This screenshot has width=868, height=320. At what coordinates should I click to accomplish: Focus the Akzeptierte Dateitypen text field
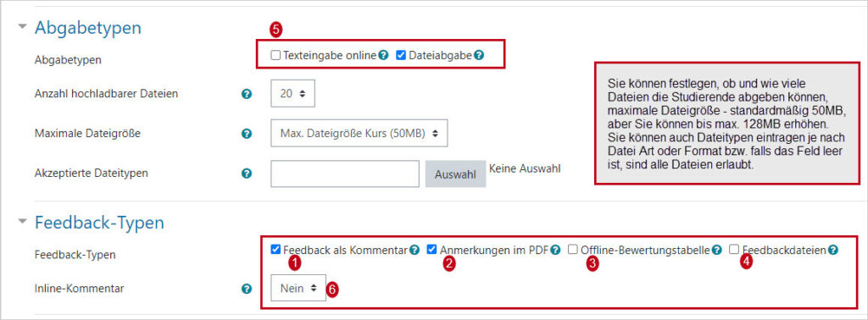click(x=345, y=174)
